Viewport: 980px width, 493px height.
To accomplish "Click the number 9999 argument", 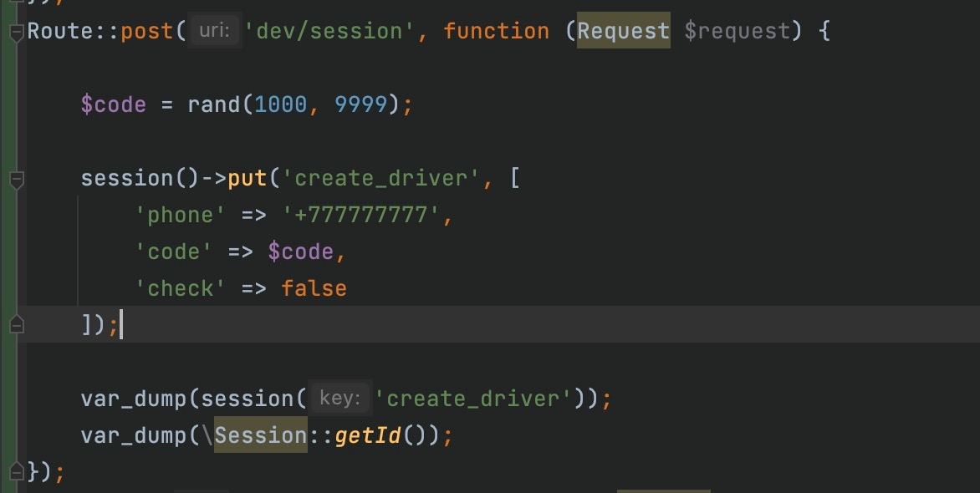I will point(361,104).
